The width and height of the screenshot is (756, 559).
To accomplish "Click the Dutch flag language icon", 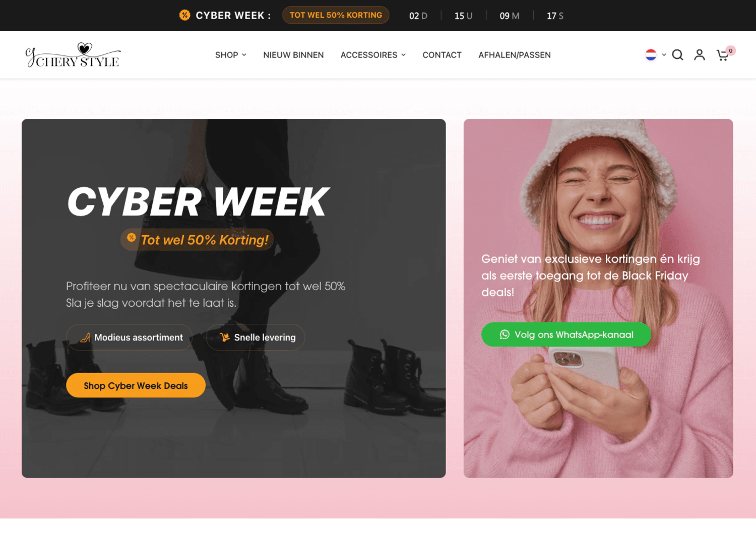I will 651,55.
